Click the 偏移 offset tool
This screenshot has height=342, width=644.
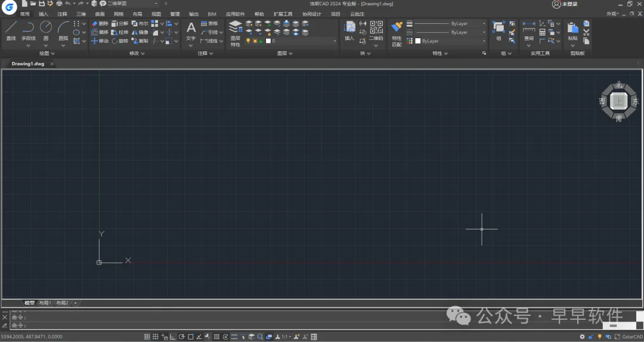coord(100,32)
